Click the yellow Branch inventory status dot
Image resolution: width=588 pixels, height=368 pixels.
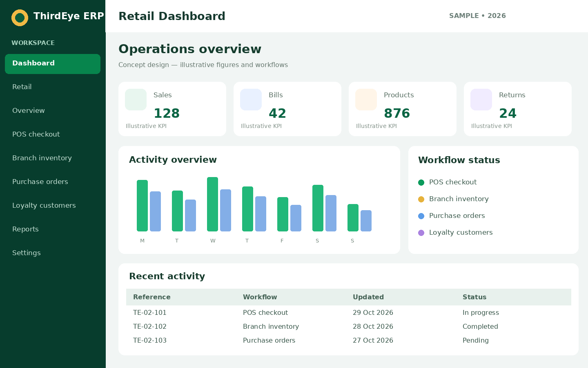421,199
